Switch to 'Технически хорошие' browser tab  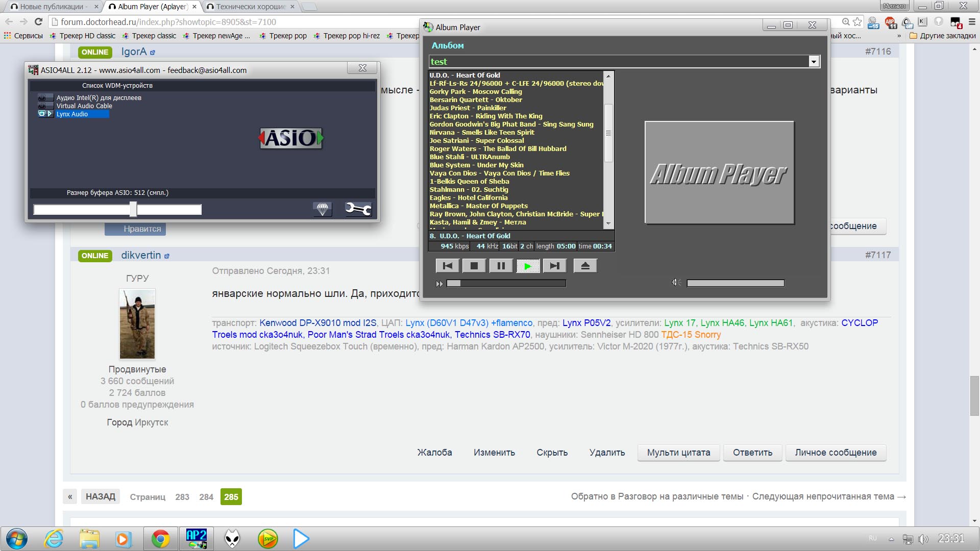click(250, 7)
